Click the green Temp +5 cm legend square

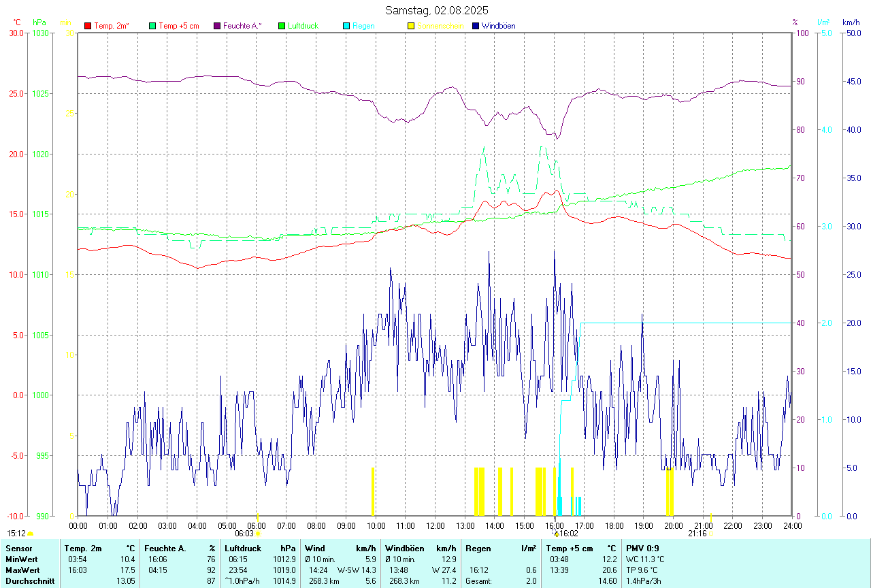(152, 26)
